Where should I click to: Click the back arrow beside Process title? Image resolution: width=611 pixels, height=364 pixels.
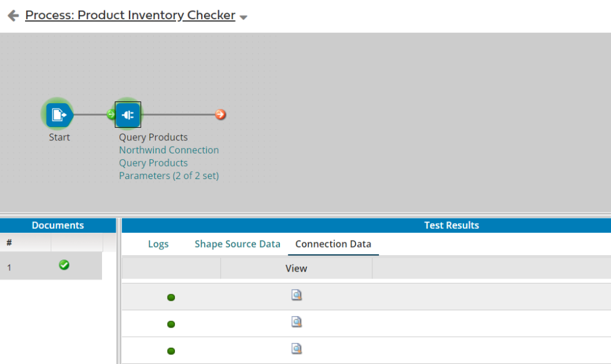pos(13,16)
